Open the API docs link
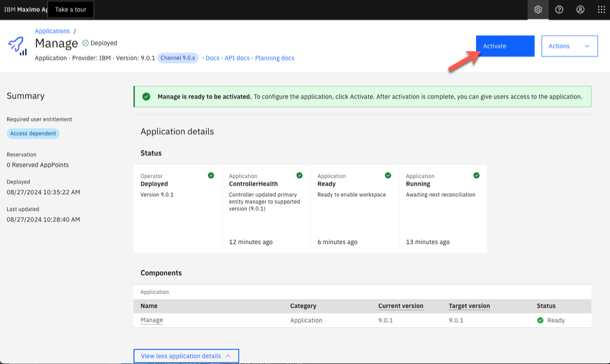610x364 pixels. pos(237,58)
